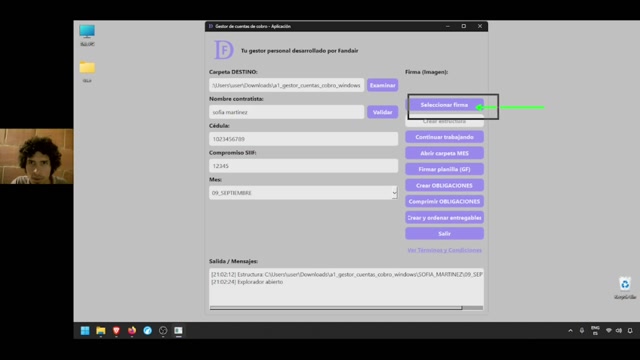Click the 'Estructura:' log line in output
This screenshot has height=360, width=640.
347,275
